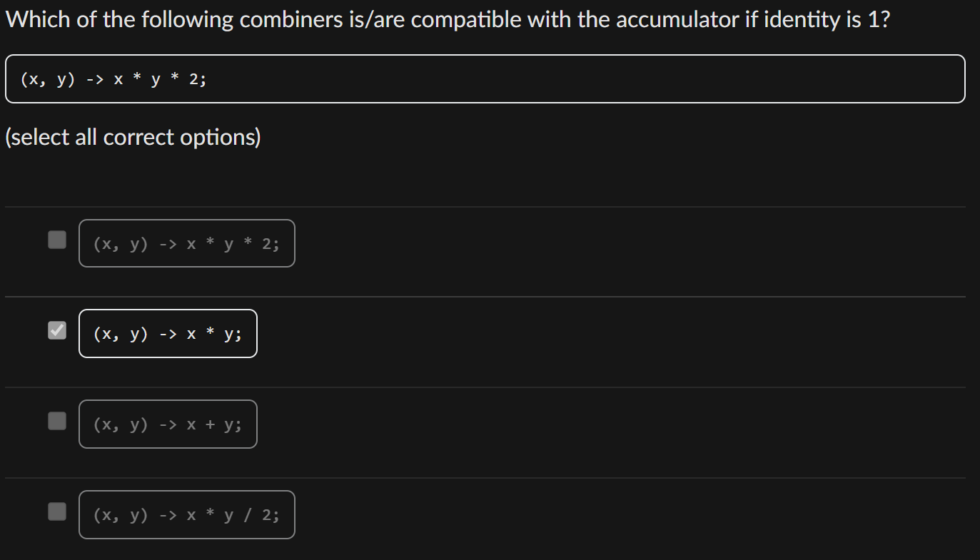Check the first option's "x * y * 2" checkbox
Image resolution: width=980 pixels, height=560 pixels.
click(57, 240)
